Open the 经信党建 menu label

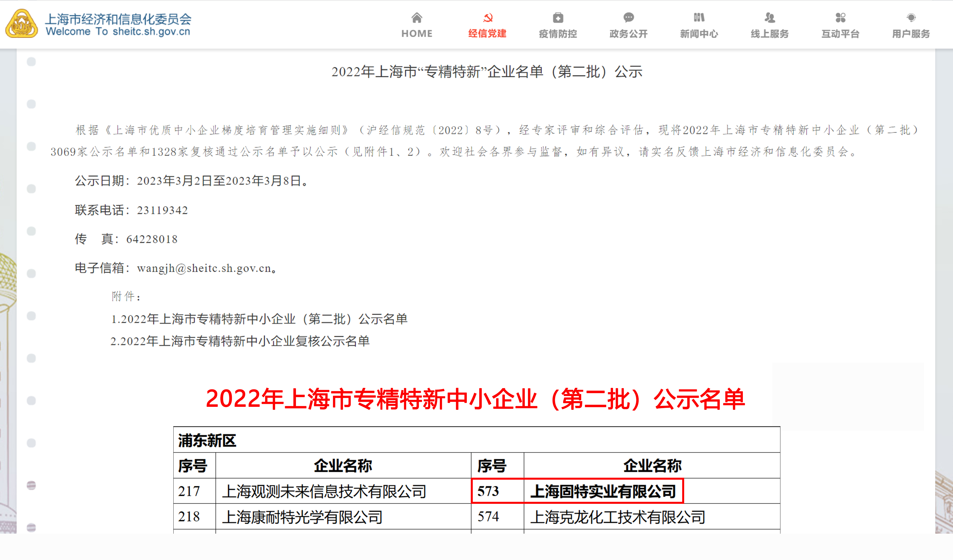487,34
